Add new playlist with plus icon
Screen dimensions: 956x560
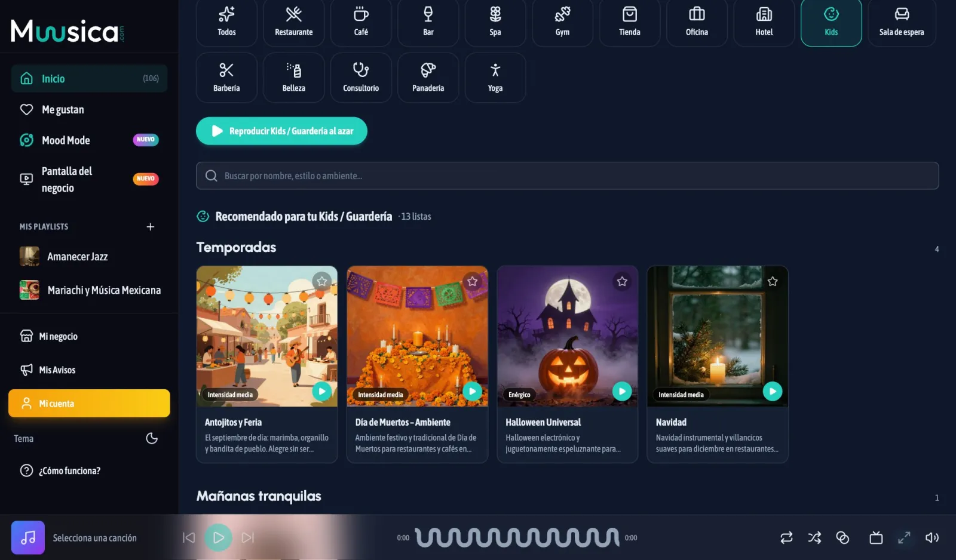pos(151,226)
